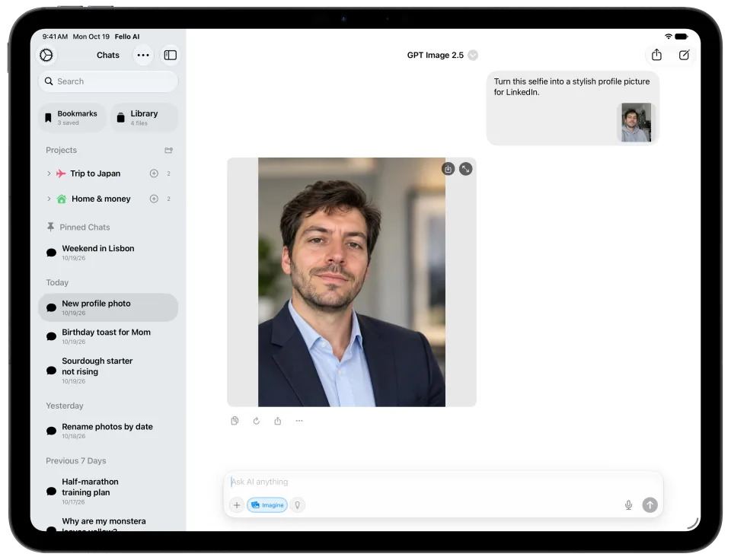Click the Projects section header
The width and height of the screenshot is (731, 560).
pos(61,150)
